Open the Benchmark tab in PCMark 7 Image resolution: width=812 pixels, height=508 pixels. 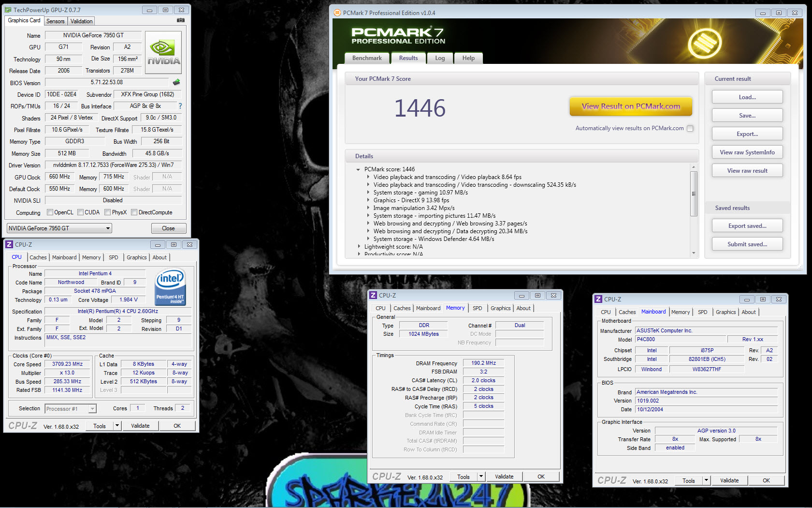(x=367, y=58)
